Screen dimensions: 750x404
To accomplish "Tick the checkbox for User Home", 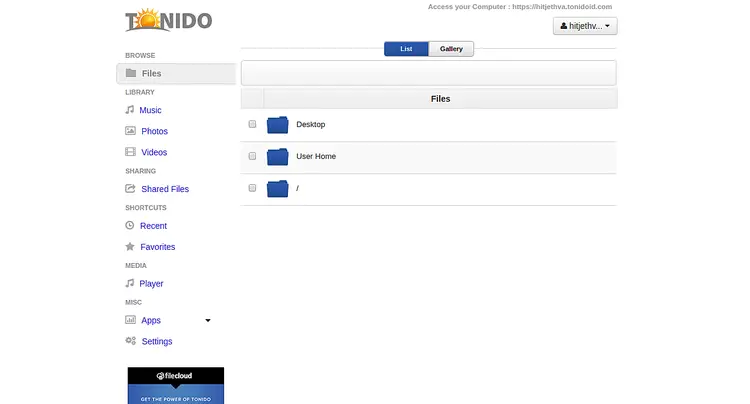I will (x=252, y=156).
